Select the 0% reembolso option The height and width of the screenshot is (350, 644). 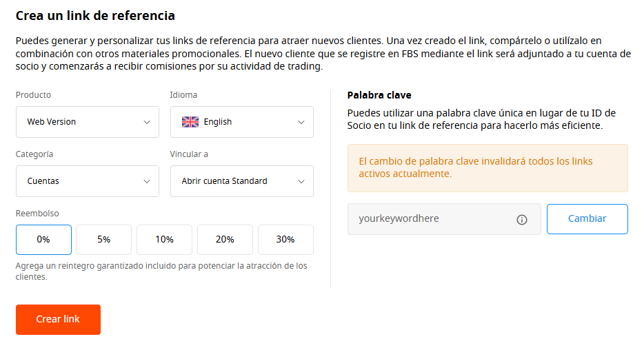43,240
